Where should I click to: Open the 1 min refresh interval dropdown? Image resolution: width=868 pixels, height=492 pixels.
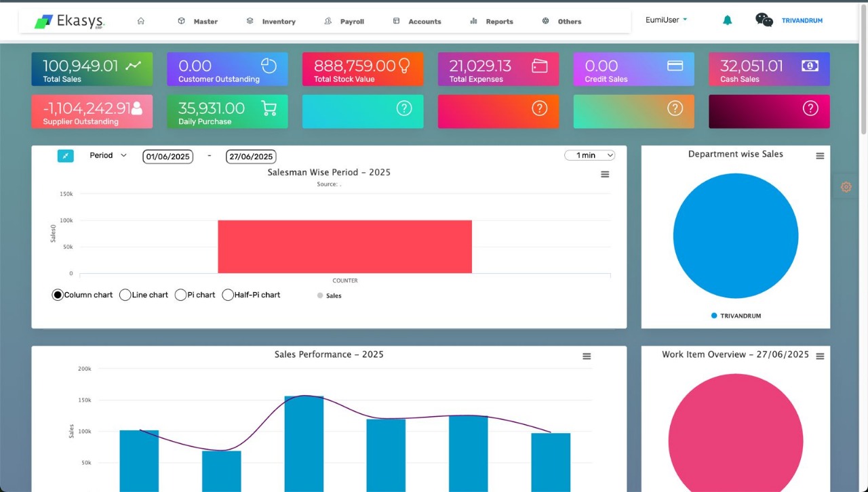589,155
